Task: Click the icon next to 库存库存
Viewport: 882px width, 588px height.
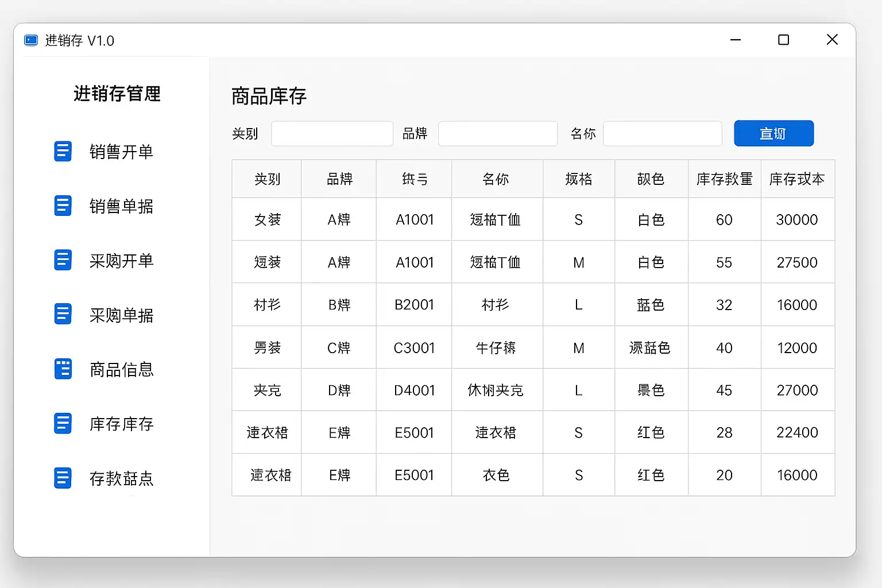Action: pyautogui.click(x=63, y=424)
